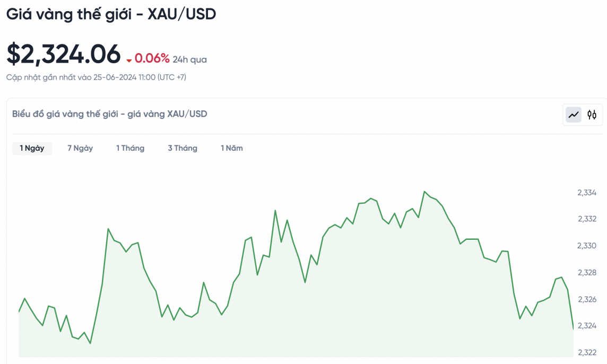The width and height of the screenshot is (607, 364).
Task: Click the 'Giá vàng thế giới - XAU/USD' heading
Action: click(111, 14)
